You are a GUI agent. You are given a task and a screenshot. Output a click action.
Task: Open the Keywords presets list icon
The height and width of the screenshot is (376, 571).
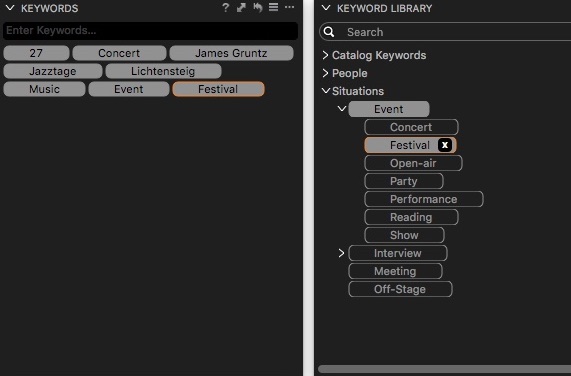[273, 7]
